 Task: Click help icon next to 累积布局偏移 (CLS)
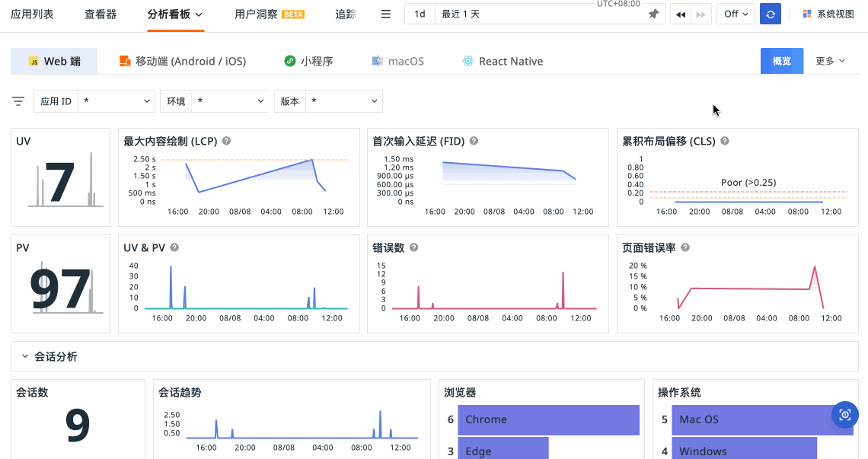click(725, 141)
